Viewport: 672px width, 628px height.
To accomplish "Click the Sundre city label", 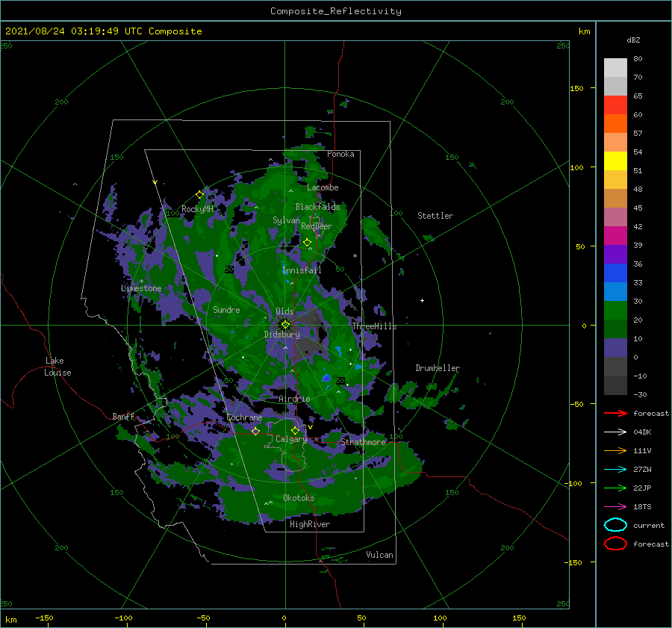I will click(x=226, y=309).
